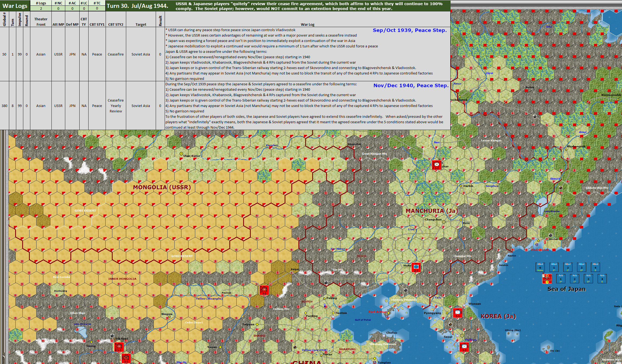Select the Target column header
This screenshot has width=622, height=364.
point(141,24)
